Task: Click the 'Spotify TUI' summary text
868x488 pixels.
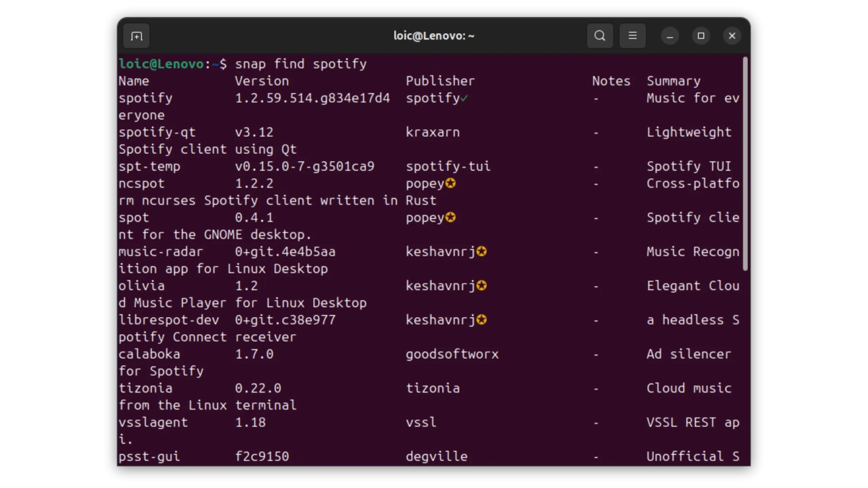Action: [x=689, y=167]
